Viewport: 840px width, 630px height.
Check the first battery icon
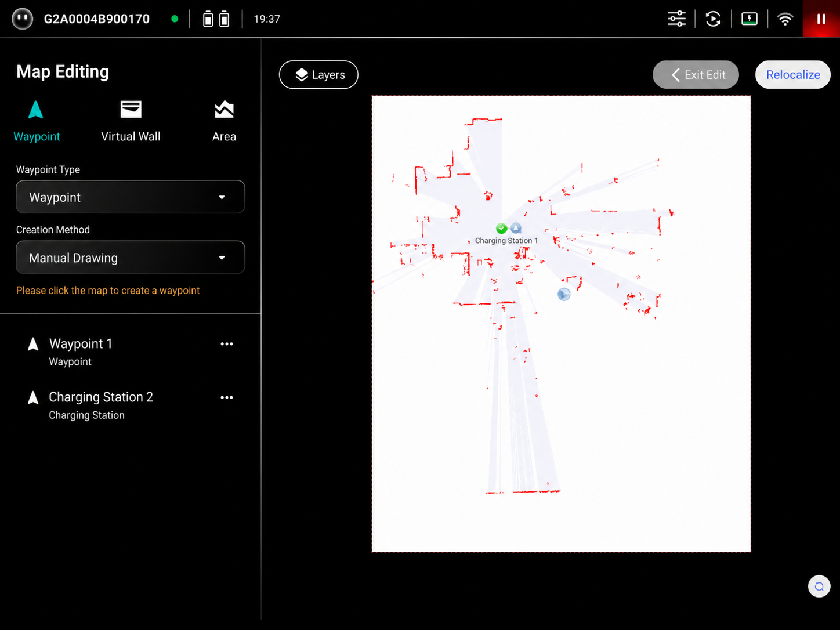[208, 19]
